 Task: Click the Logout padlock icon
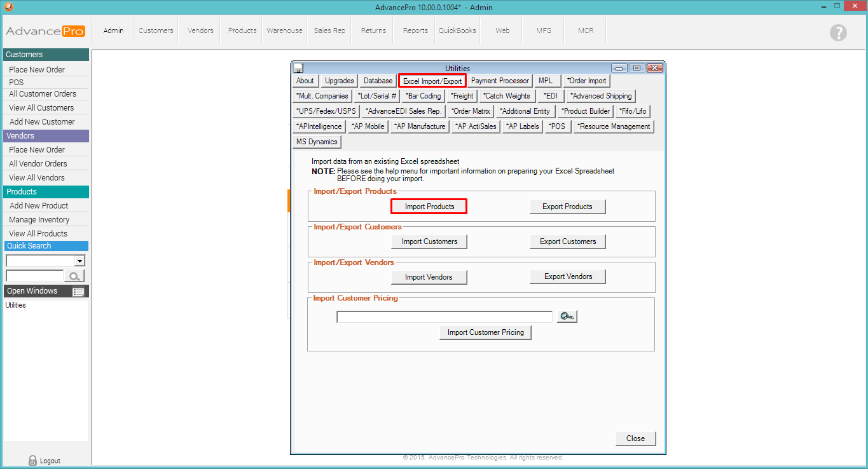[x=33, y=460]
